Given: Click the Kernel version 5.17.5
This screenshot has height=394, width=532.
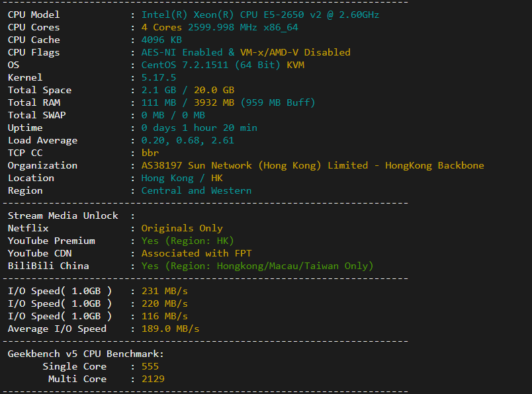Looking at the screenshot, I should click(158, 77).
